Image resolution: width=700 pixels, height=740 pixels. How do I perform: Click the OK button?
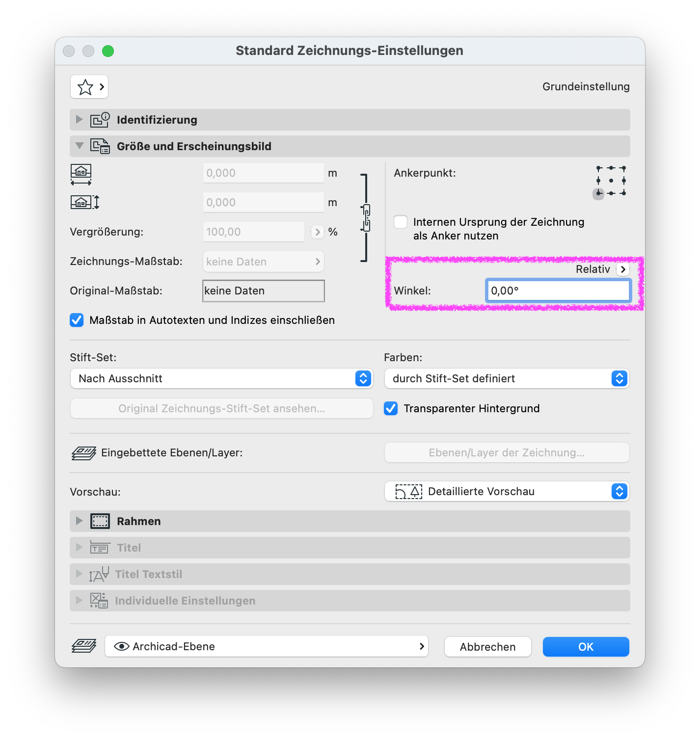pos(586,647)
